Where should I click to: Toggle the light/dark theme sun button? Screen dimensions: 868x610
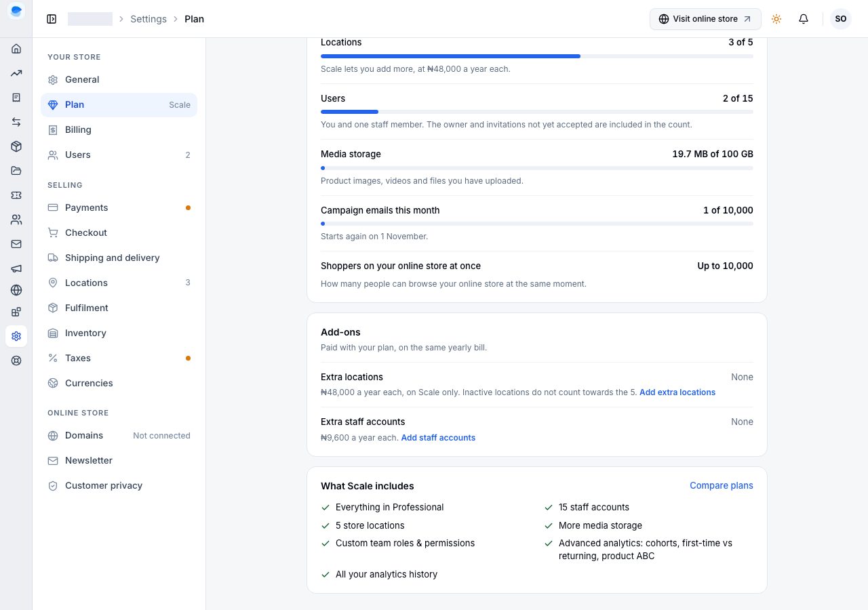pos(776,19)
